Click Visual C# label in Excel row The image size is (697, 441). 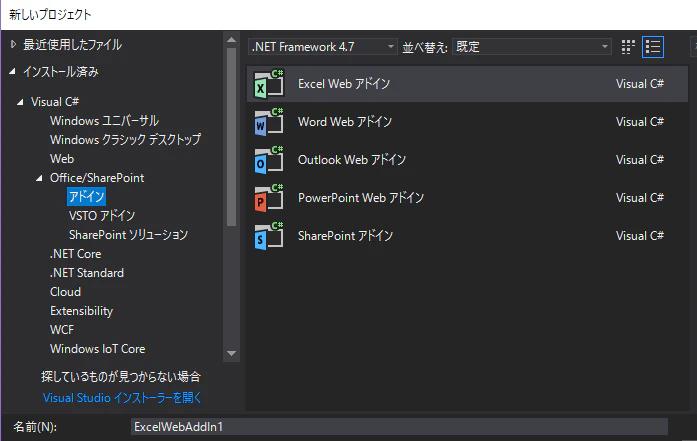[640, 84]
